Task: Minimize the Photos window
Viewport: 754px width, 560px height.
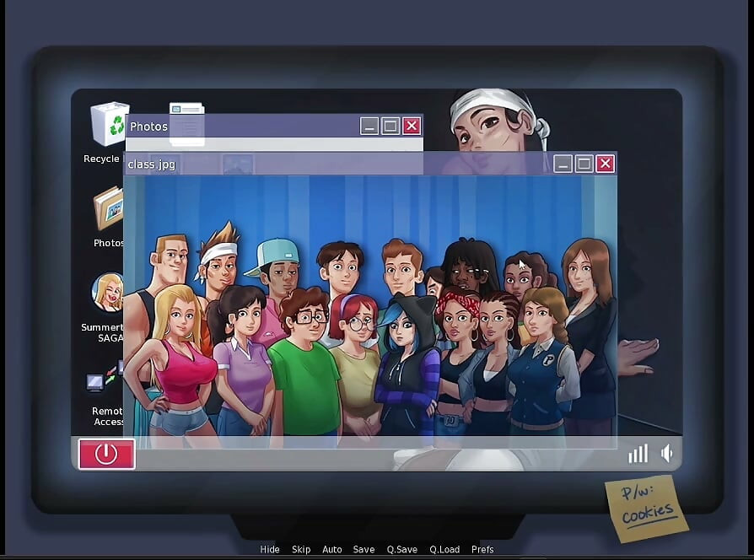Action: click(x=369, y=126)
